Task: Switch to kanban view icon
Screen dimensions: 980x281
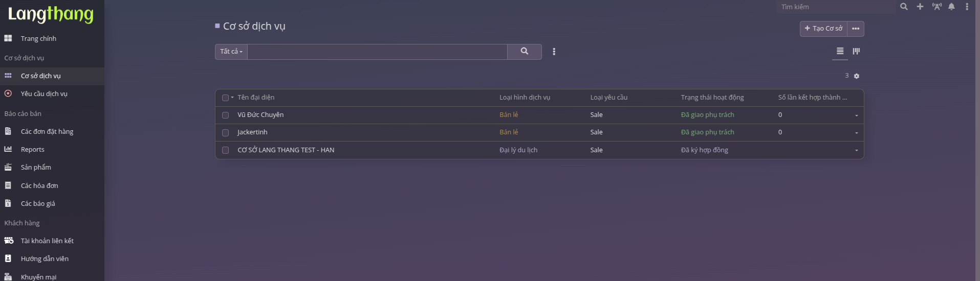Action: [x=856, y=51]
